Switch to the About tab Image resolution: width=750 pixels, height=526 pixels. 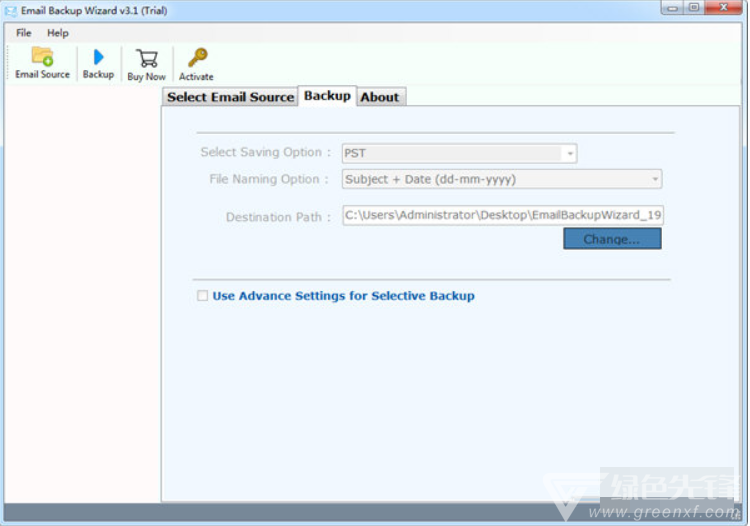(x=380, y=97)
